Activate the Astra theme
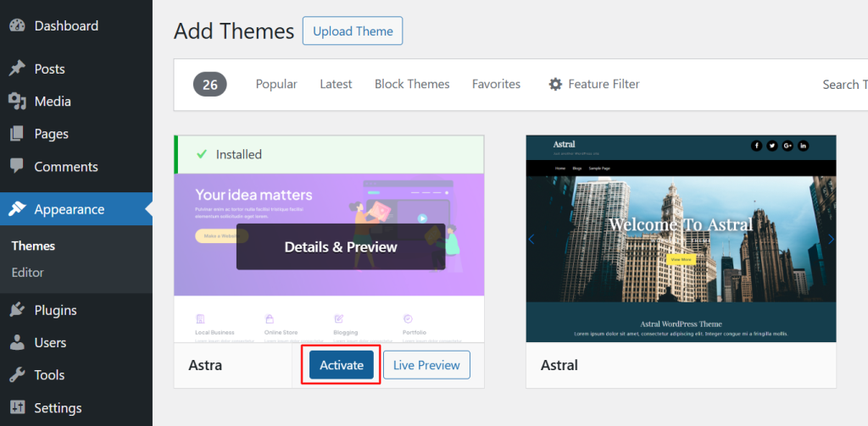 click(x=342, y=365)
